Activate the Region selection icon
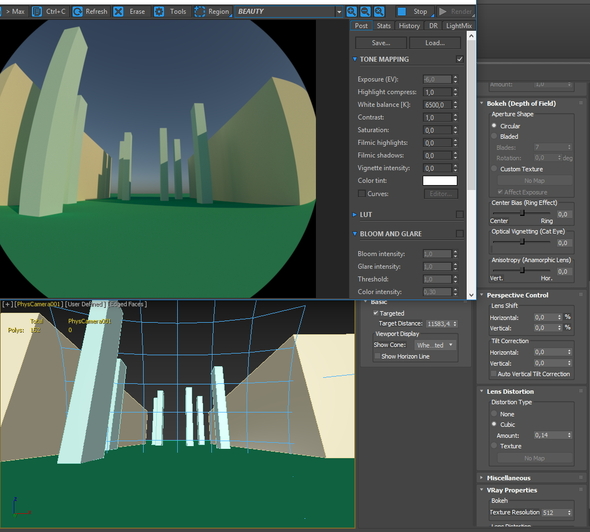The image size is (590, 532). pos(199,12)
